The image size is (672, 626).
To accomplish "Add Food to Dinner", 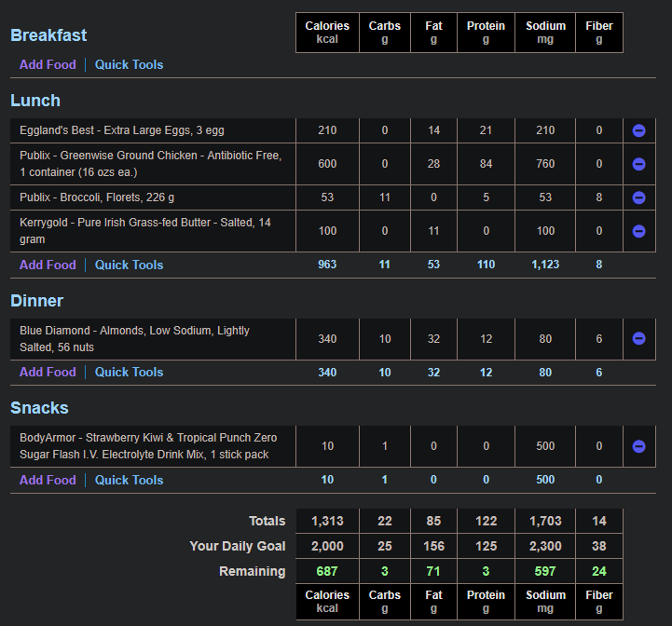I will coord(48,372).
